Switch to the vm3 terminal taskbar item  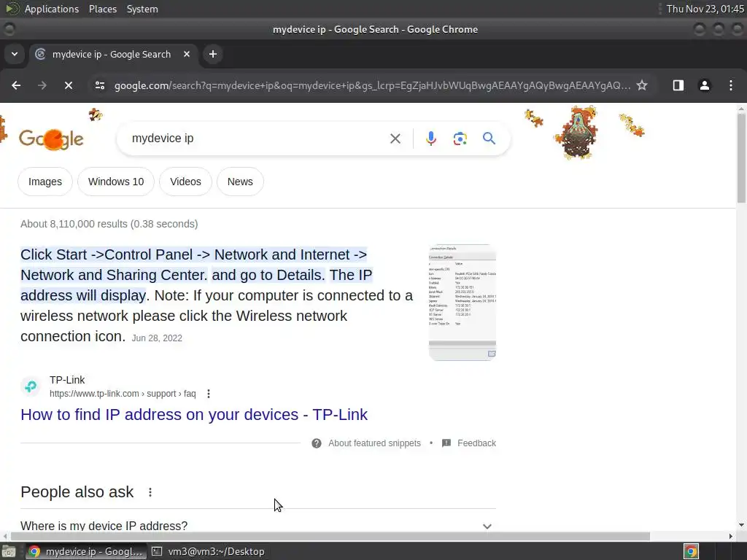[x=208, y=551]
